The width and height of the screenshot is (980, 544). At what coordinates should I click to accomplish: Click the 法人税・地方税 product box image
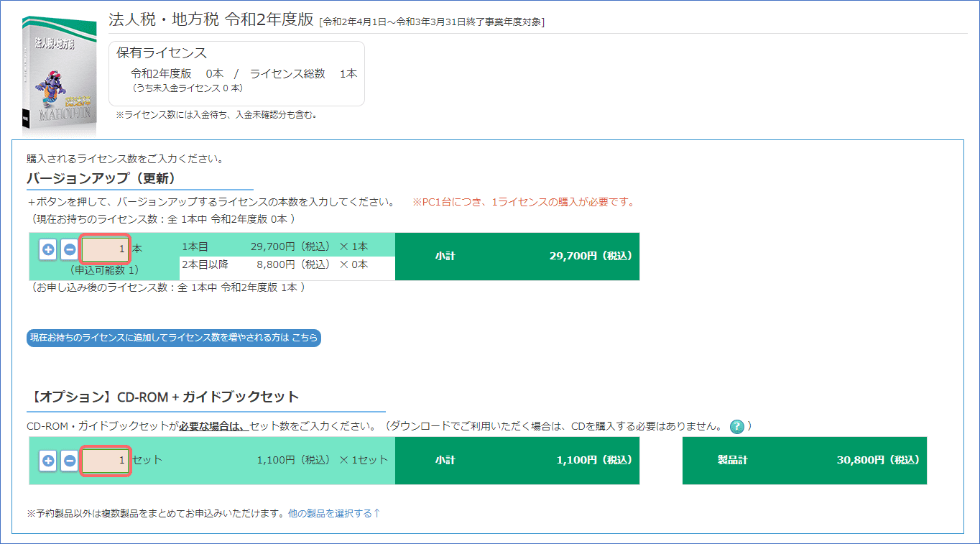(x=60, y=75)
